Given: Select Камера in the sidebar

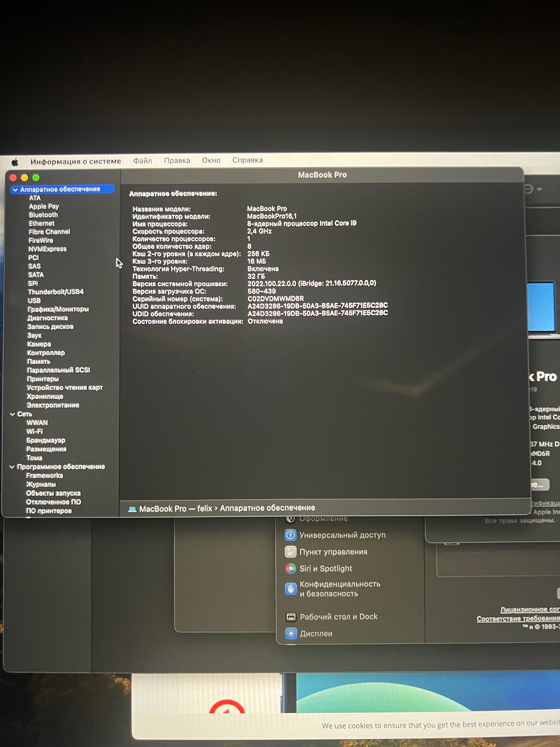Looking at the screenshot, I should click(x=39, y=344).
